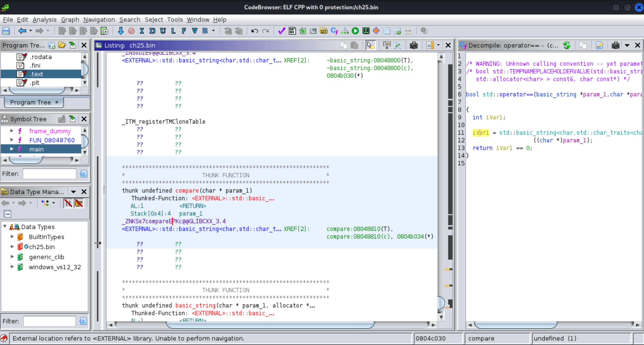Click the Decompile panel horizontal scrollbar thumb
The width and height of the screenshot is (644, 345).
pyautogui.click(x=516, y=325)
